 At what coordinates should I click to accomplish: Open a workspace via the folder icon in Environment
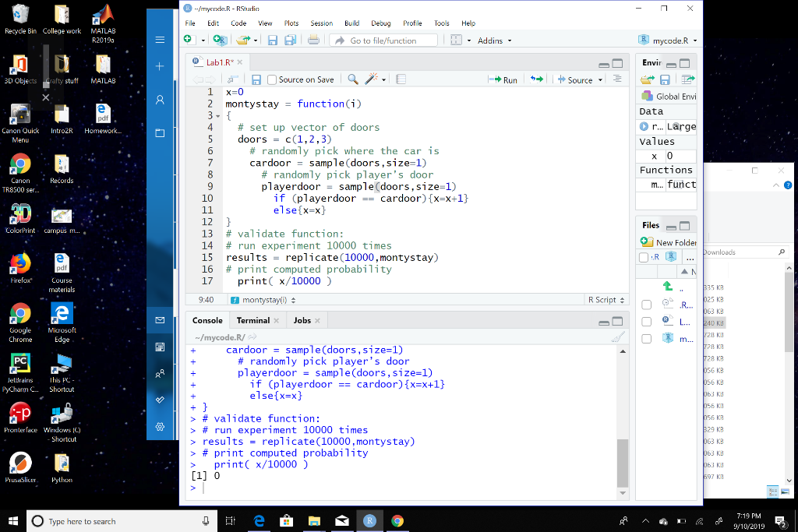click(645, 78)
